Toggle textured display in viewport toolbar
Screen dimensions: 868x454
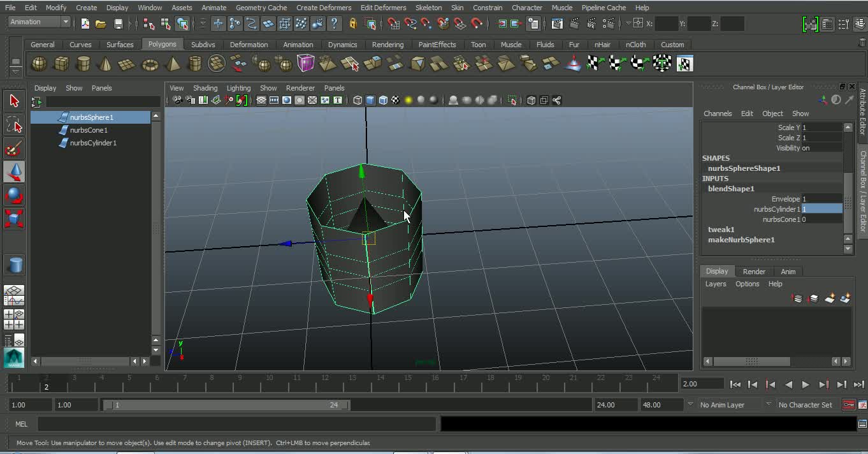pyautogui.click(x=396, y=100)
